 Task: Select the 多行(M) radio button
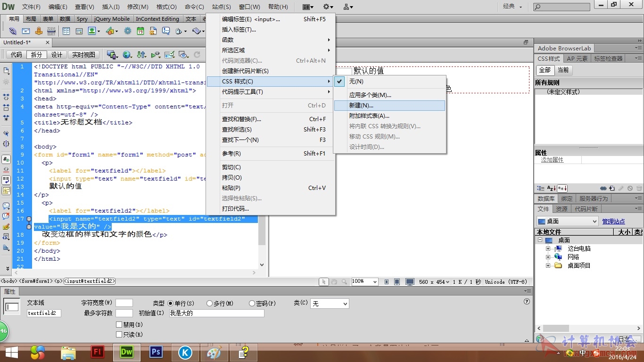tap(210, 303)
